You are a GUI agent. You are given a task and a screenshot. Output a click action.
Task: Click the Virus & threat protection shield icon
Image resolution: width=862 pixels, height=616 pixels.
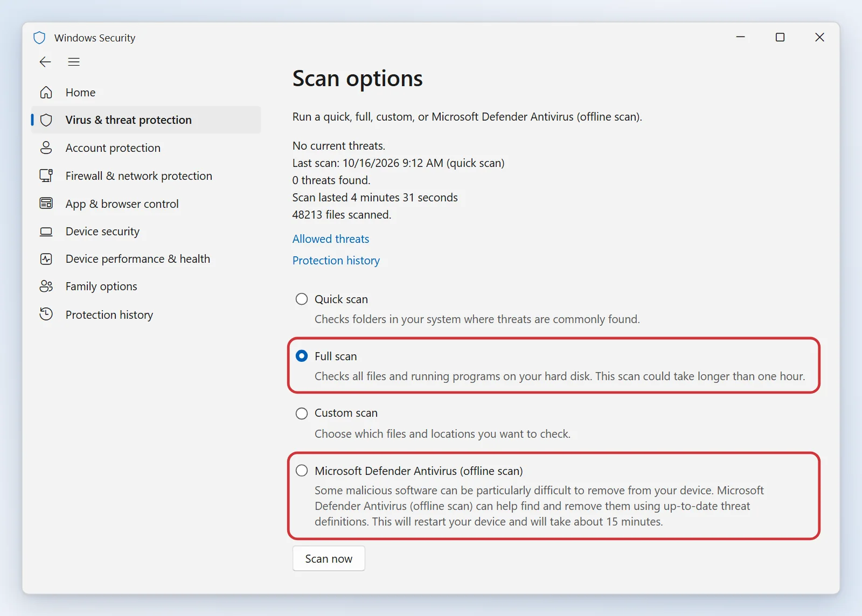[46, 120]
